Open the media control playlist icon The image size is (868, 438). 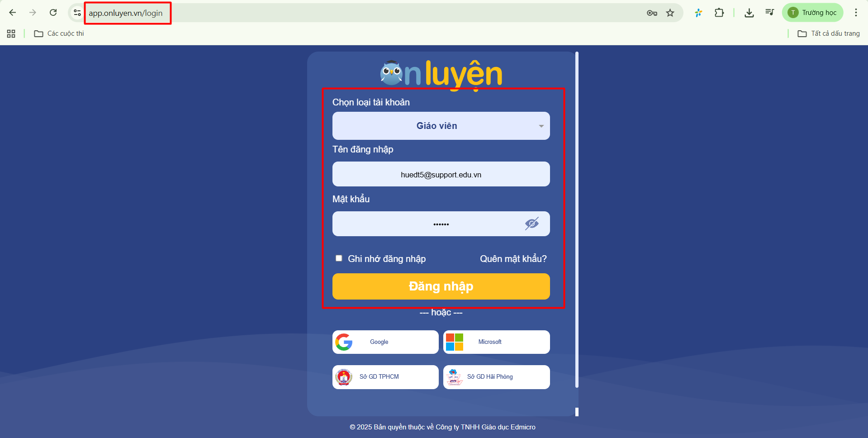click(x=769, y=12)
